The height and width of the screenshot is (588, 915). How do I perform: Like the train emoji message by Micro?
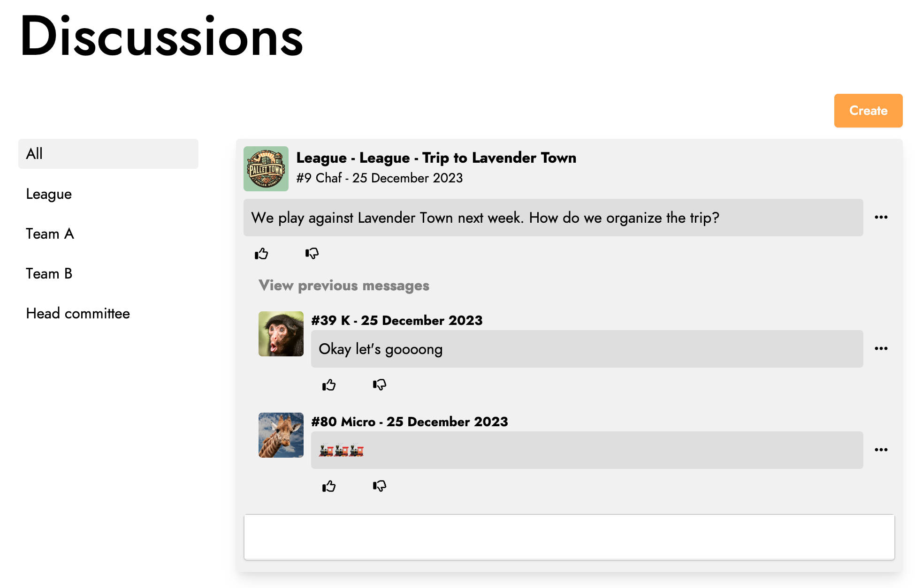coord(329,486)
